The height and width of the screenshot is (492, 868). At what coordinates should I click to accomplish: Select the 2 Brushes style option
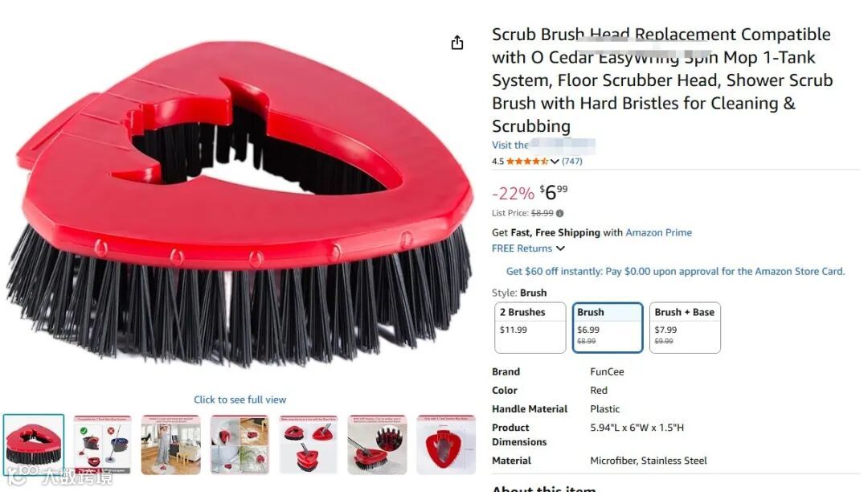[x=530, y=328]
